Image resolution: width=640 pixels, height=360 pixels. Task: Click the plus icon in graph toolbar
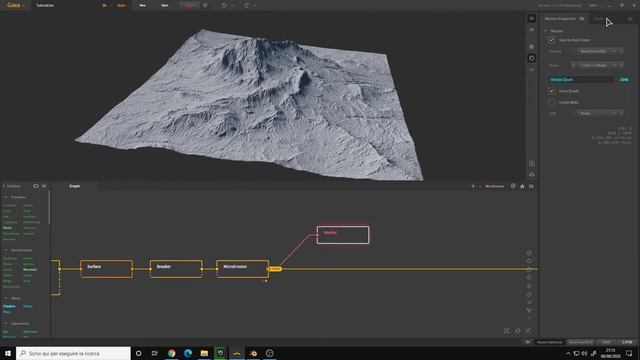[x=473, y=186]
